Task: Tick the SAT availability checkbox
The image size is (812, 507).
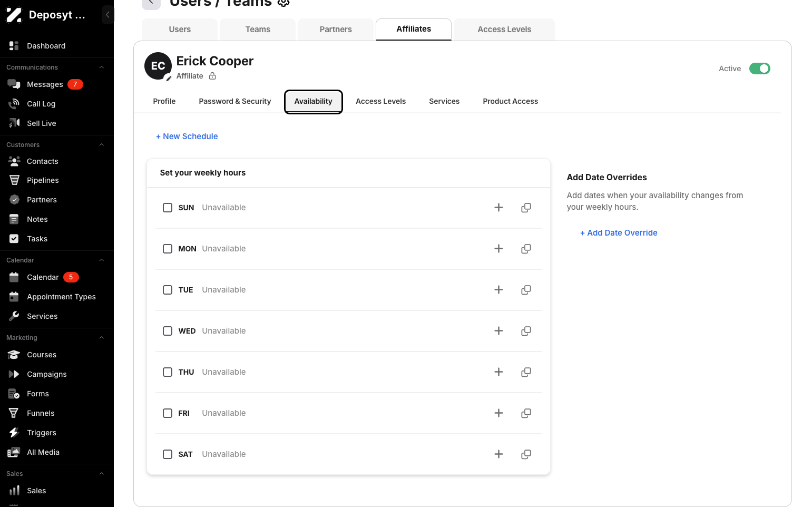Action: pos(168,454)
